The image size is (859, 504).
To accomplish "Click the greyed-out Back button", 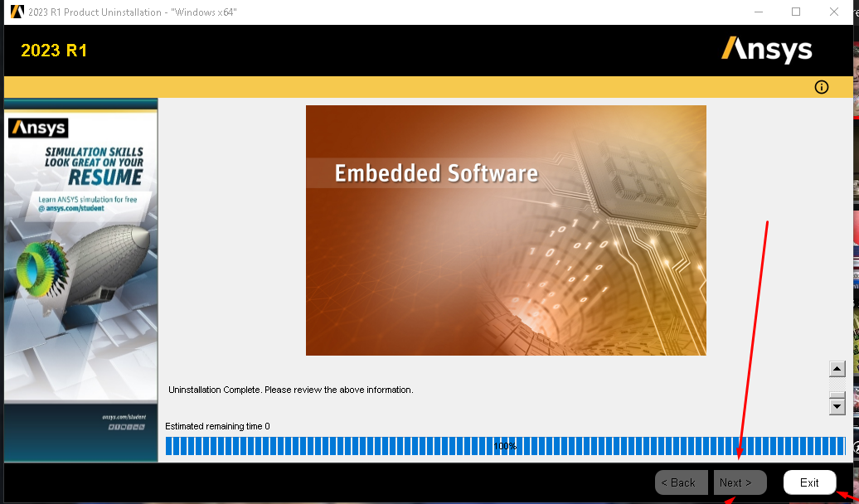I will coord(681,482).
